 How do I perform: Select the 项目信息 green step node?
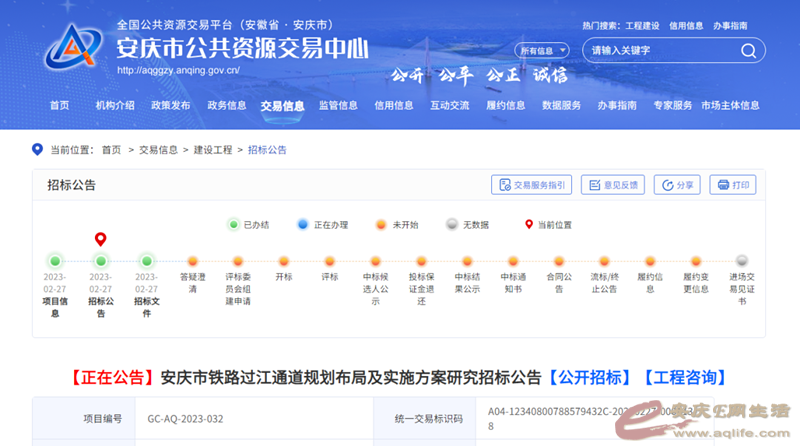coord(55,261)
